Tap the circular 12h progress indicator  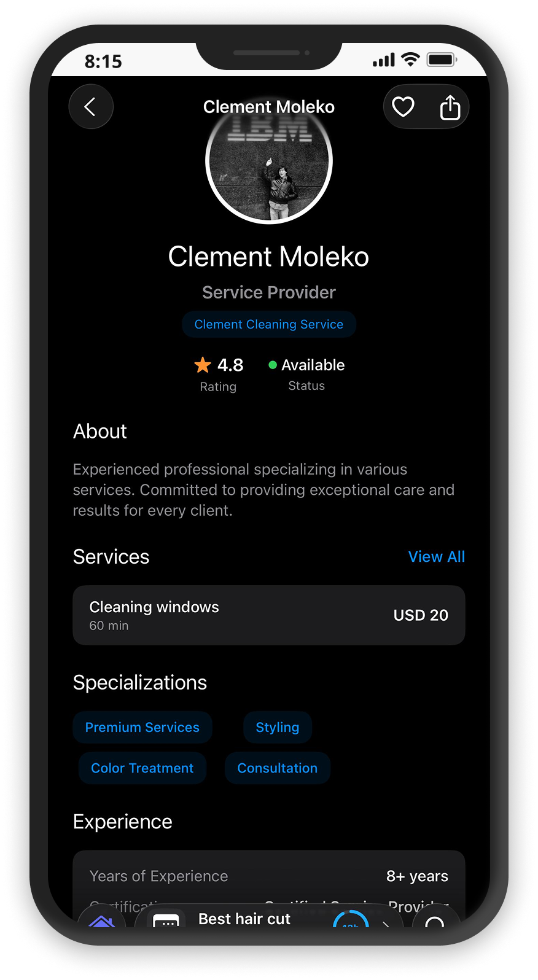pos(351,921)
